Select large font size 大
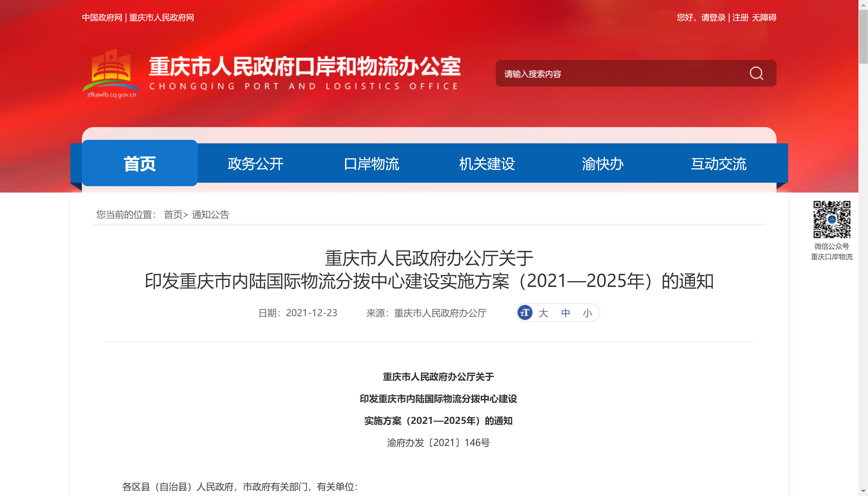Viewport: 868px width, 496px height. click(543, 313)
